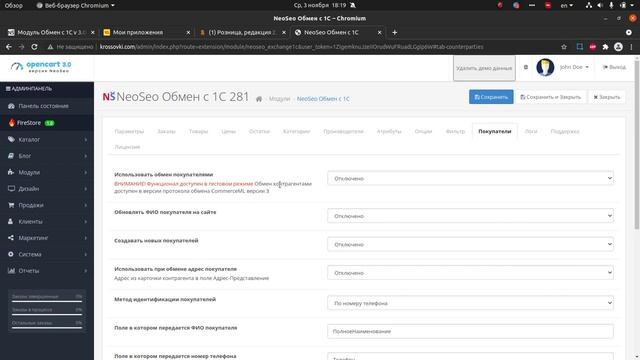
Task: Open en keyboard layout indicator
Action: (x=567, y=5)
